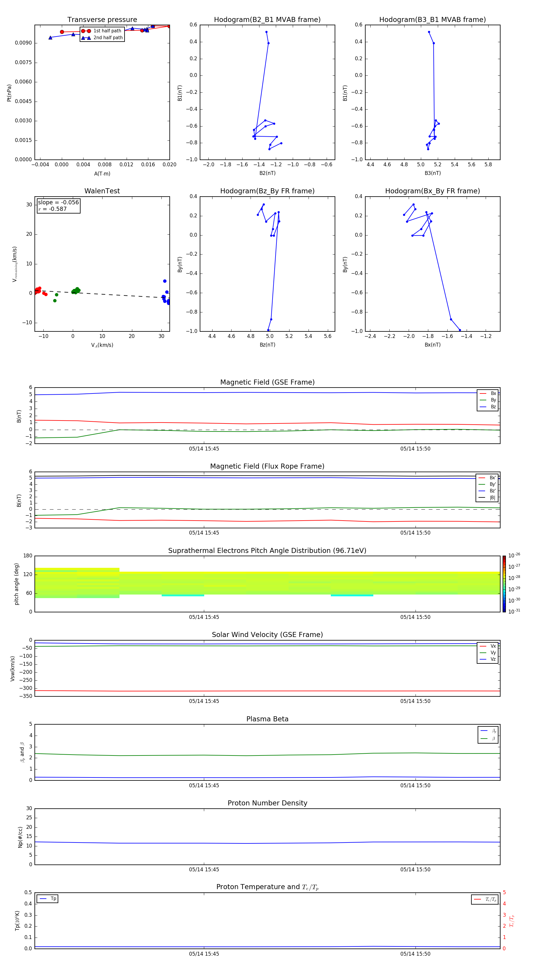Viewport: 535px width, 980px height.
Task: Click the "By" entry in GSE legend
Action: [x=488, y=400]
